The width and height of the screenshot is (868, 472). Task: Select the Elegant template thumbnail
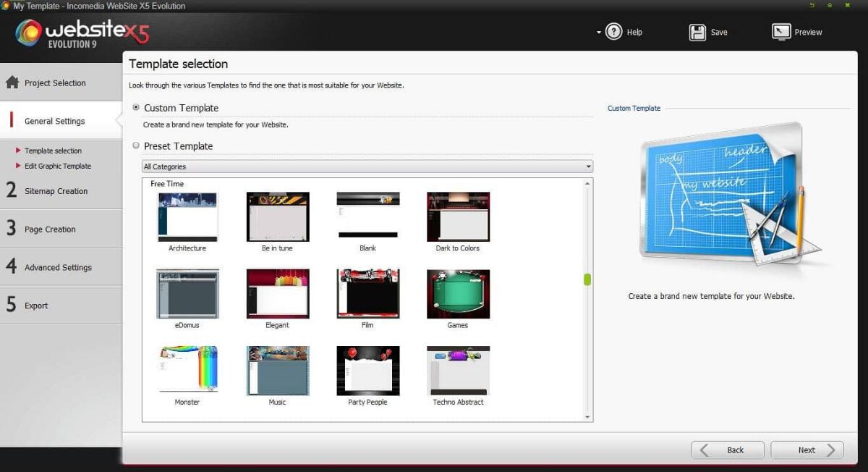pyautogui.click(x=278, y=294)
